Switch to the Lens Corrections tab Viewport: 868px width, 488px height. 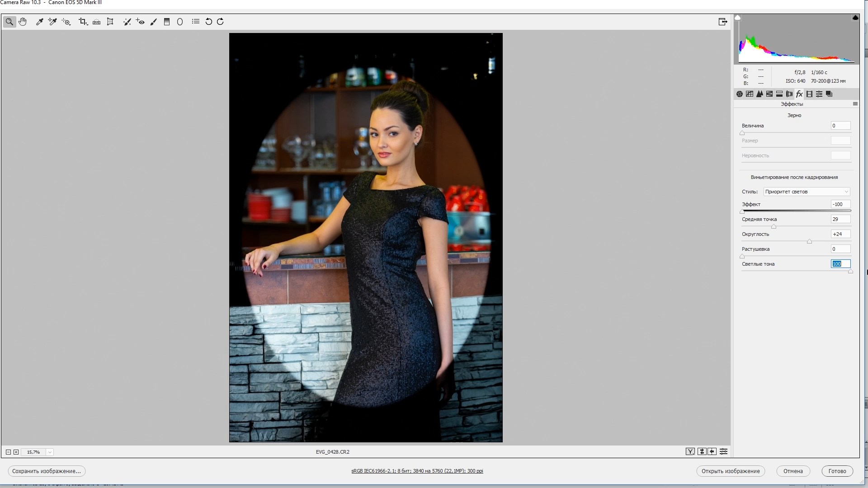coord(789,94)
